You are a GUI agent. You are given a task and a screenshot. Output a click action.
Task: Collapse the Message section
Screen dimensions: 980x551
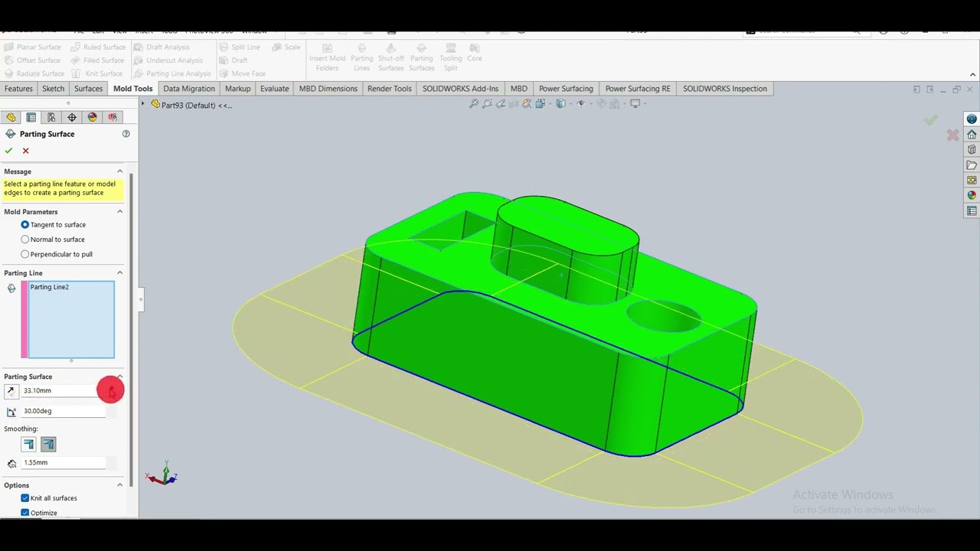[119, 171]
